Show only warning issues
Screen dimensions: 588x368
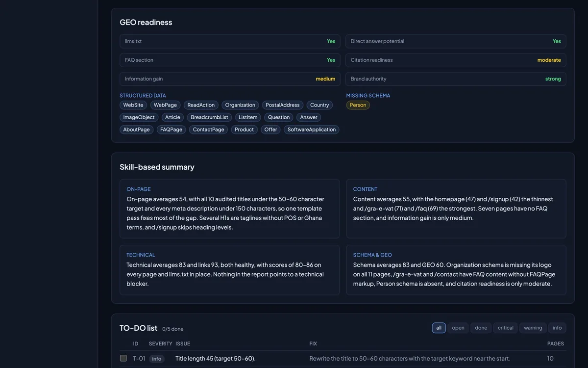pyautogui.click(x=533, y=328)
